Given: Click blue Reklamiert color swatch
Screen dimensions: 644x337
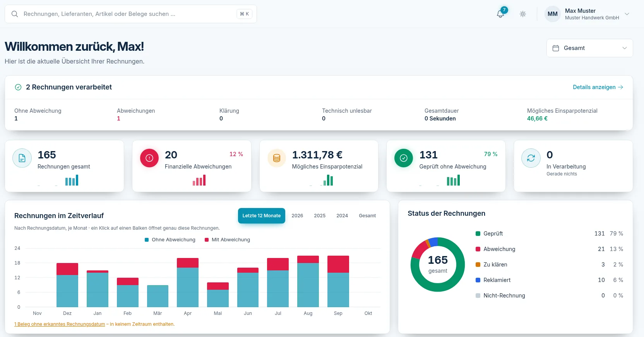Looking at the screenshot, I should click(x=478, y=280).
